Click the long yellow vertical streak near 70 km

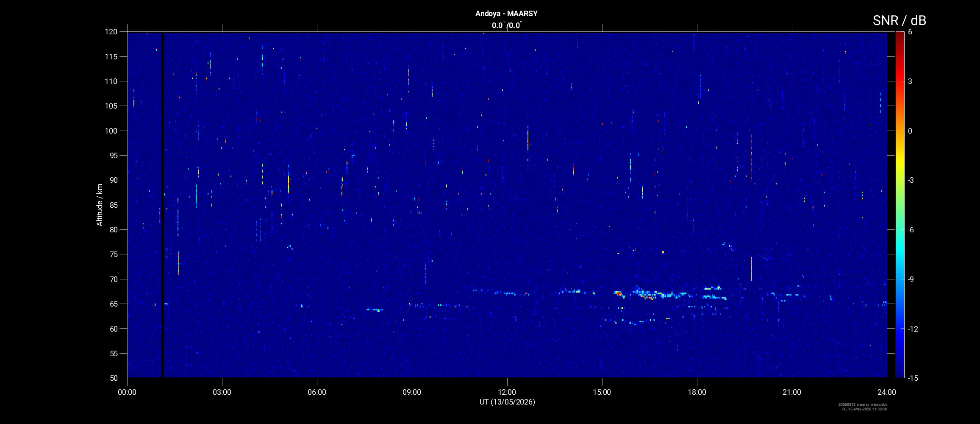(x=751, y=268)
